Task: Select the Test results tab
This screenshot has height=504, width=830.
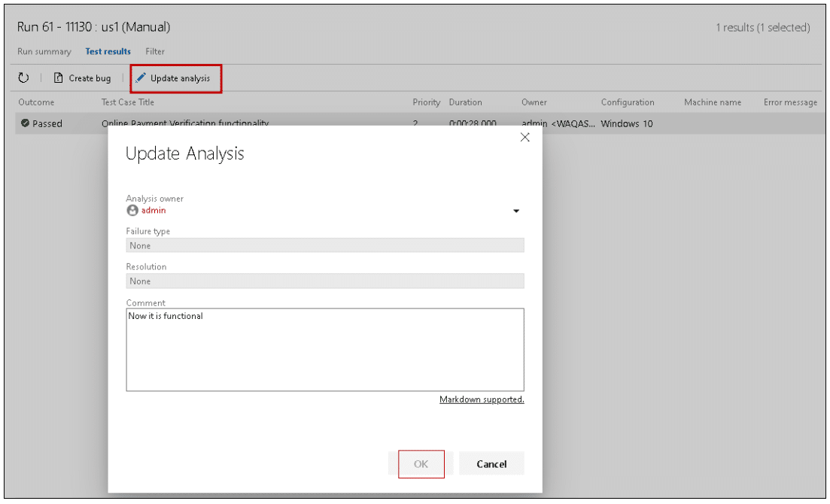Action: pos(108,51)
